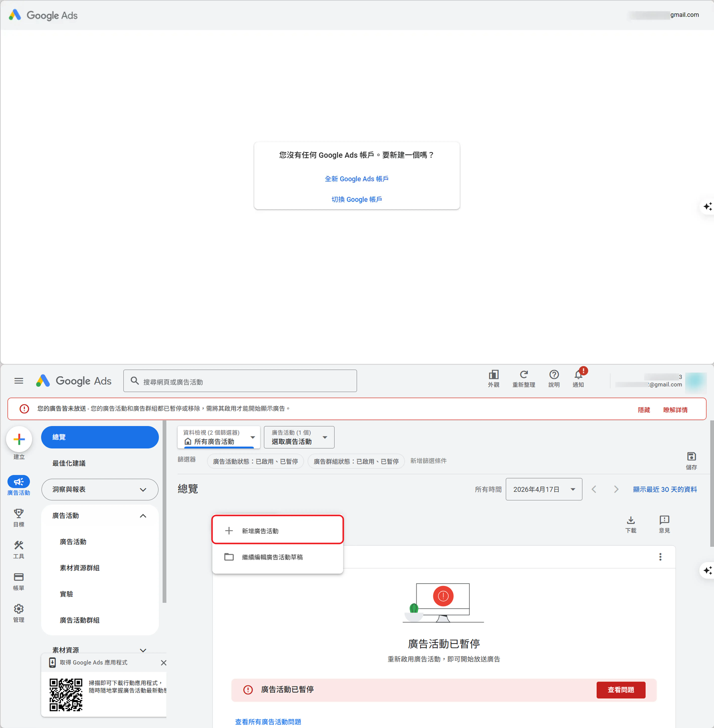Click the 切換 Google 帳戶 link
This screenshot has width=714, height=728.
click(x=357, y=199)
